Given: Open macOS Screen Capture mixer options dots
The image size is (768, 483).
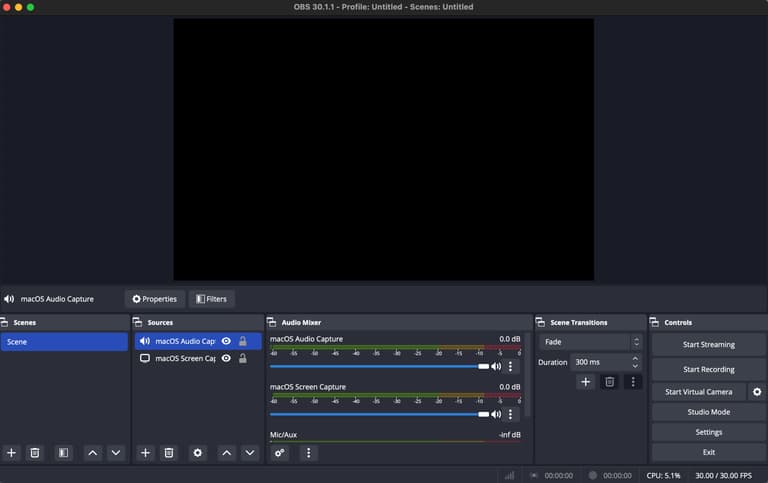Looking at the screenshot, I should coord(510,414).
